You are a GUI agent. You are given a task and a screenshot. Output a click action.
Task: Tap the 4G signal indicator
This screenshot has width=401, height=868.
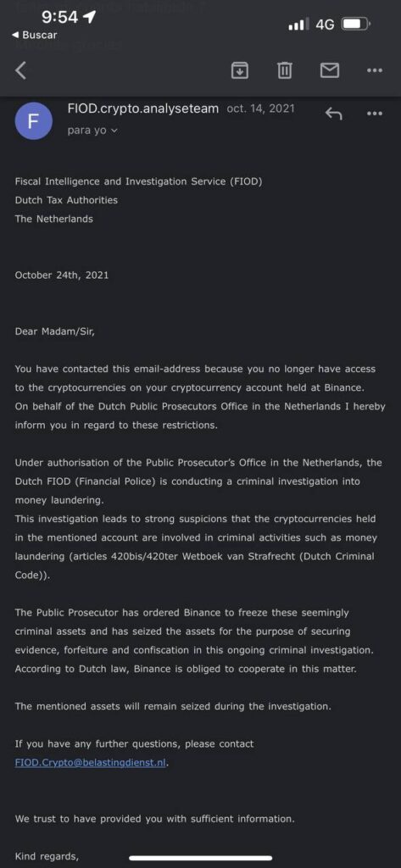pos(325,25)
